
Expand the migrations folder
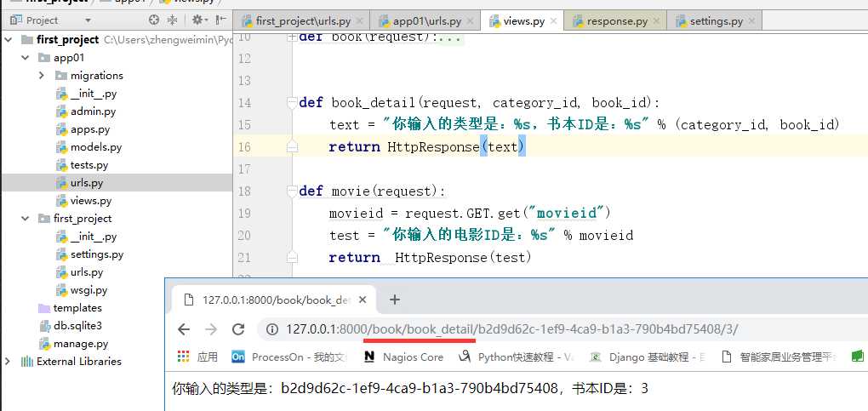tap(42, 76)
